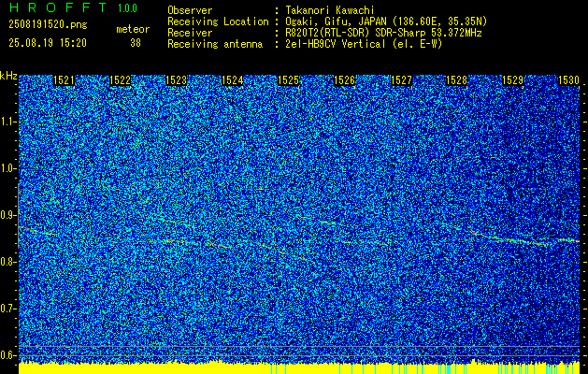
Task: Click the HROFFT program title
Action: coord(58,7)
